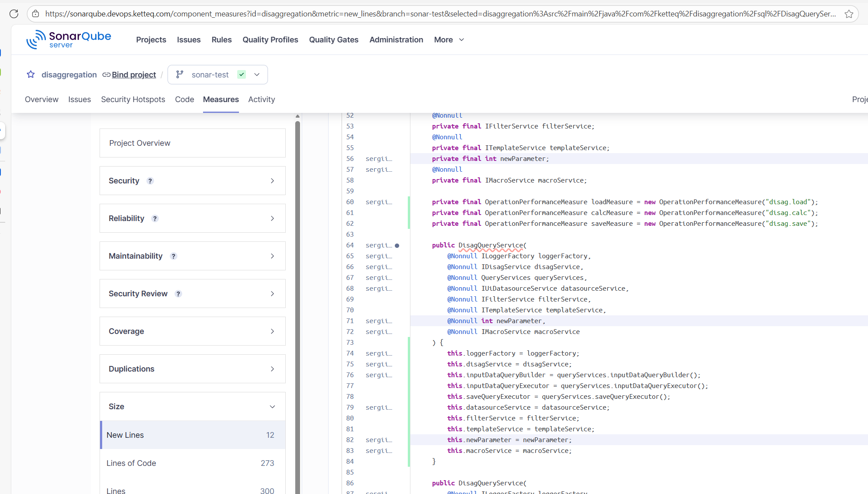Click the Bind project link
Image resolution: width=868 pixels, height=494 pixels.
pos(134,75)
